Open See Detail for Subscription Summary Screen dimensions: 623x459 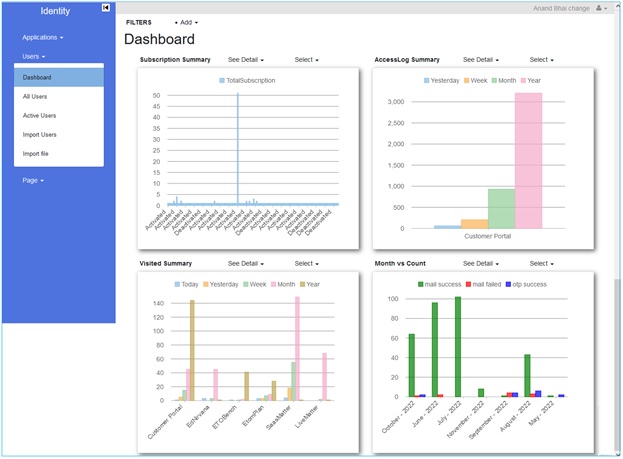click(246, 60)
